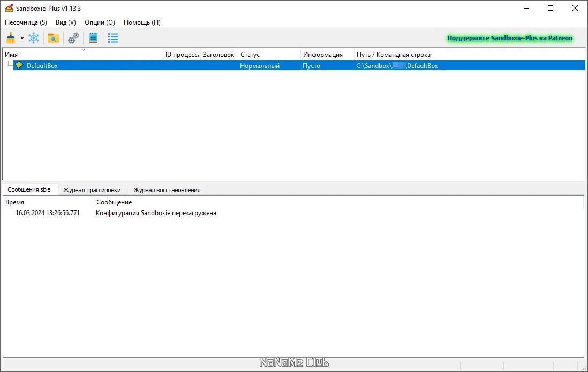Click the DefaultBox sandbox icon
Image resolution: width=588 pixels, height=372 pixels.
click(19, 65)
